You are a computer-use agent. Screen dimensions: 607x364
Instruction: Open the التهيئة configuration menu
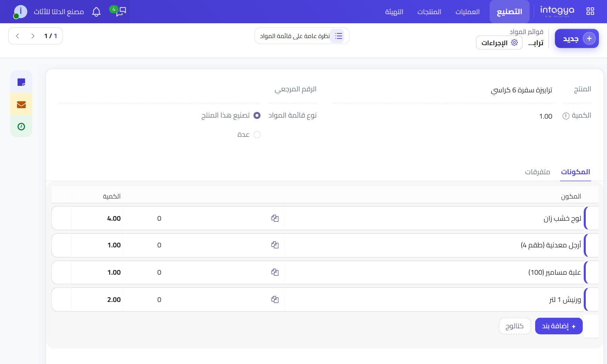394,12
